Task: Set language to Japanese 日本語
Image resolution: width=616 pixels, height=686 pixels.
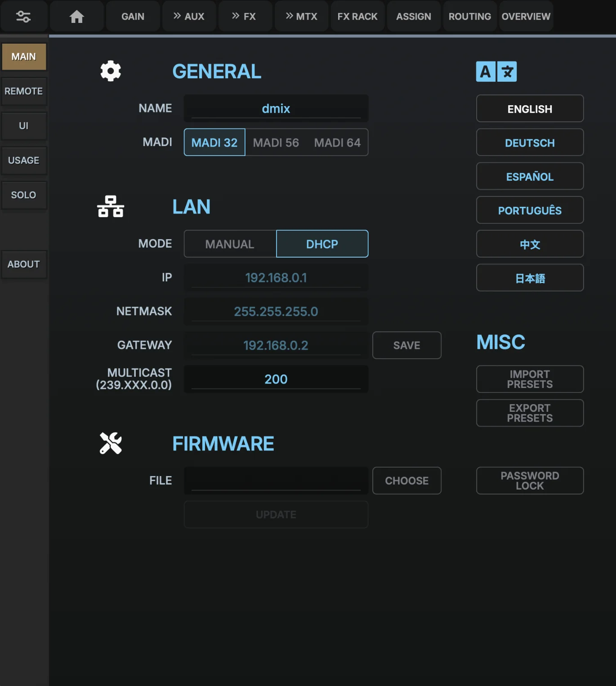Action: pyautogui.click(x=530, y=278)
